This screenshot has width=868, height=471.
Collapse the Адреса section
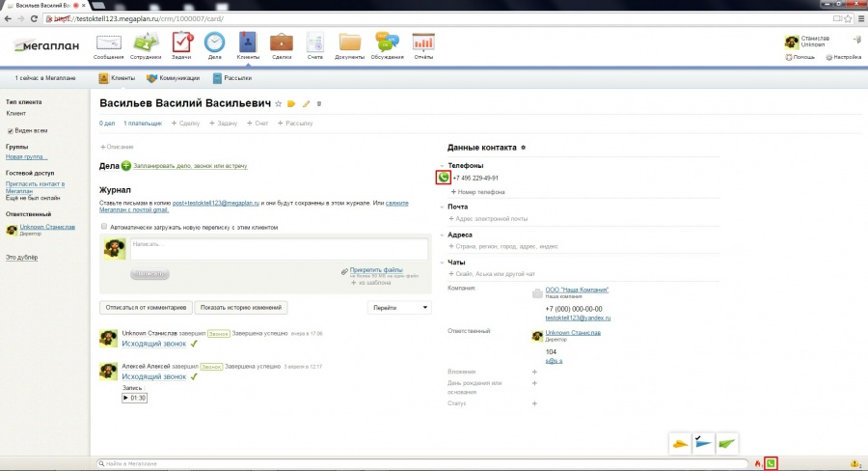click(442, 235)
